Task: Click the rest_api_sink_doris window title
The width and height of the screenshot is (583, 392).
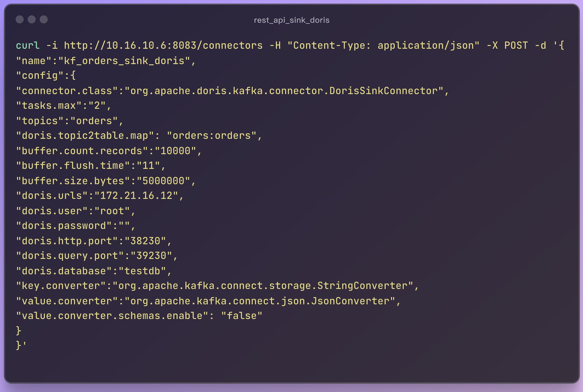Action: [291, 20]
